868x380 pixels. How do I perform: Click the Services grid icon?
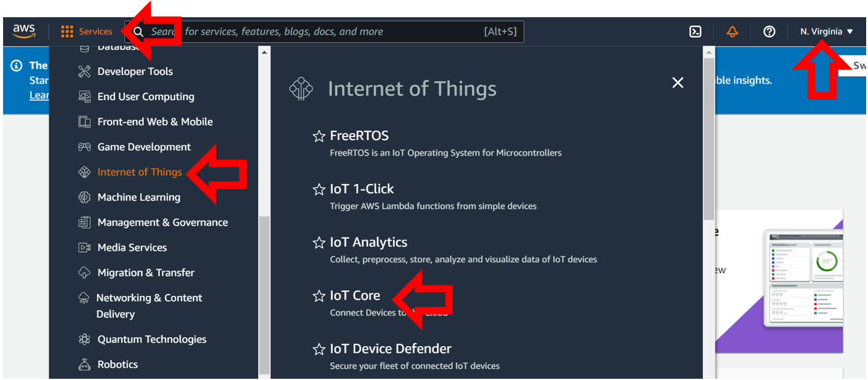[67, 31]
